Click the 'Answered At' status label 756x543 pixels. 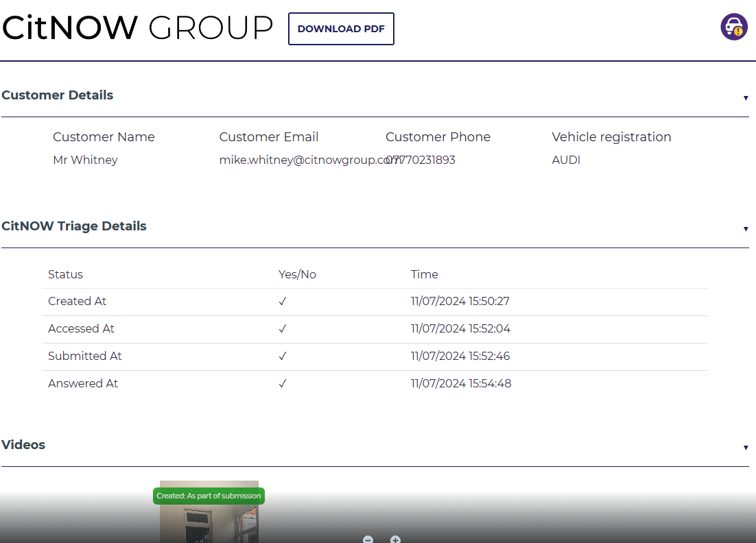[83, 383]
